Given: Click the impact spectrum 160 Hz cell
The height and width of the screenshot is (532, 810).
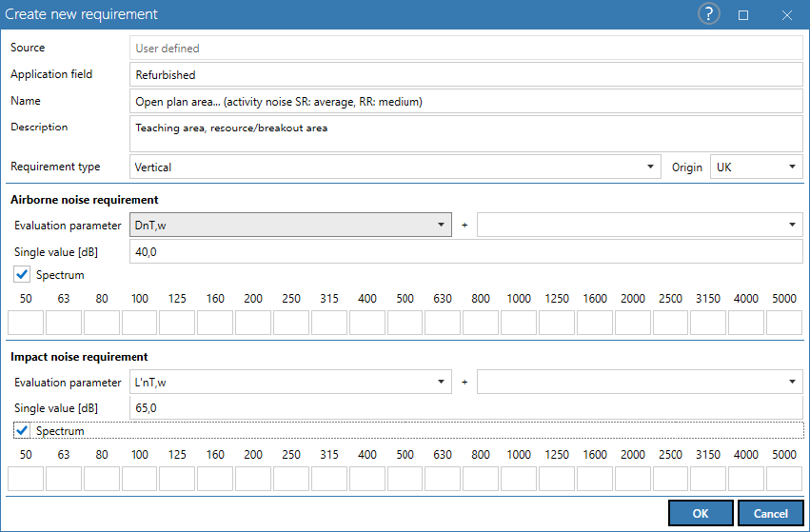Looking at the screenshot, I should 215,479.
